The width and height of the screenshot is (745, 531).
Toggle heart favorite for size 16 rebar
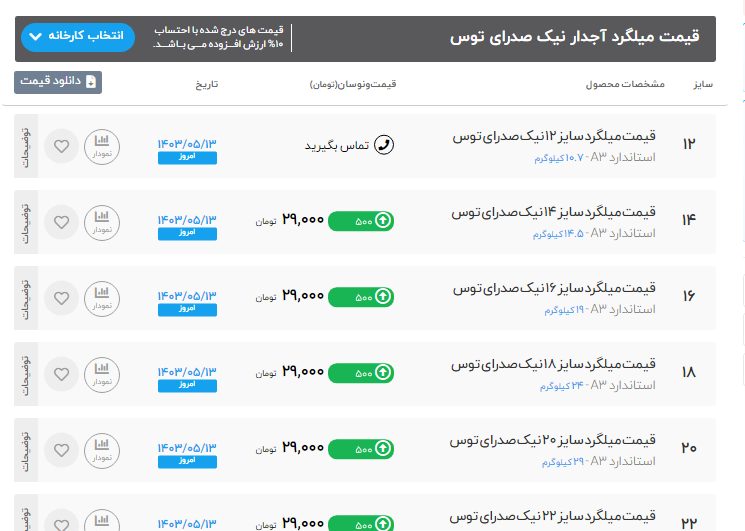[x=62, y=297]
